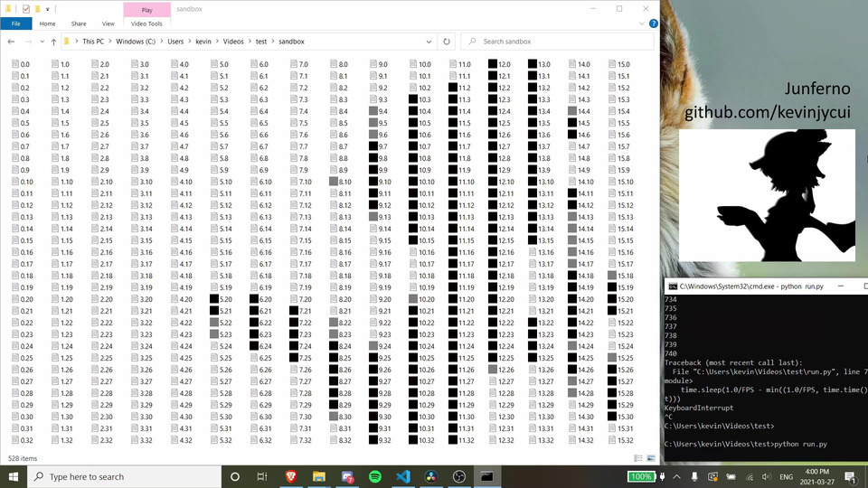Navigate to kevin breadcrumb
This screenshot has width=868, height=488.
coord(203,42)
